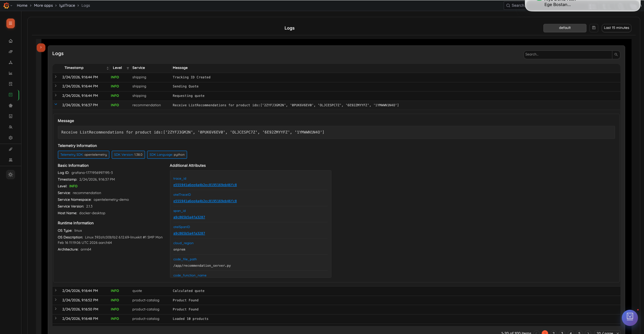Click the highlighted Logs sidebar icon
The image size is (644, 334).
(x=10, y=95)
